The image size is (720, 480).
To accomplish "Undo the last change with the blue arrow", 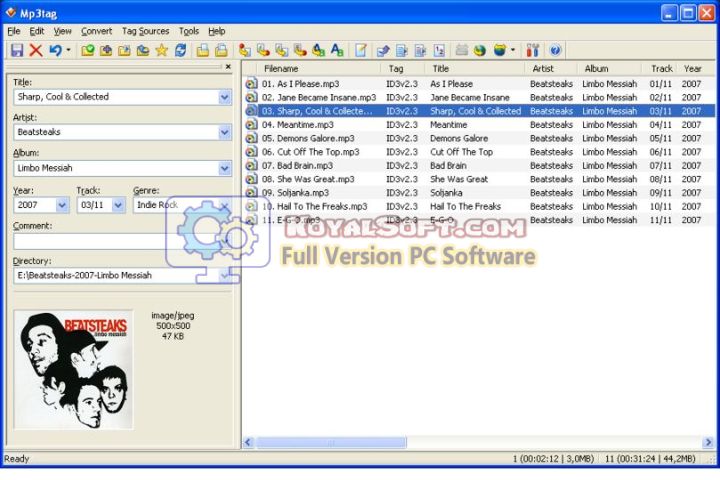I will (x=56, y=50).
